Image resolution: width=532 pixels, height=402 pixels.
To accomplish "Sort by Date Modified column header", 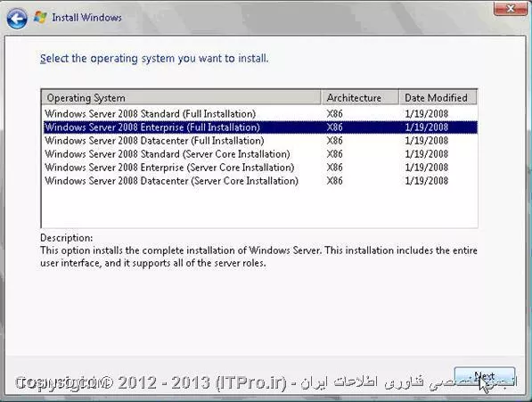I will pyautogui.click(x=438, y=98).
